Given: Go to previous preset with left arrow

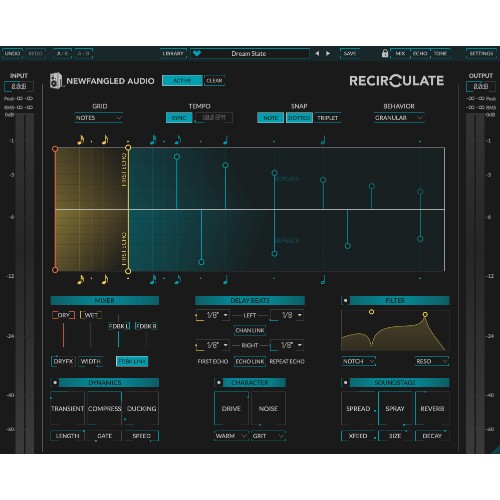Looking at the screenshot, I should pos(317,53).
